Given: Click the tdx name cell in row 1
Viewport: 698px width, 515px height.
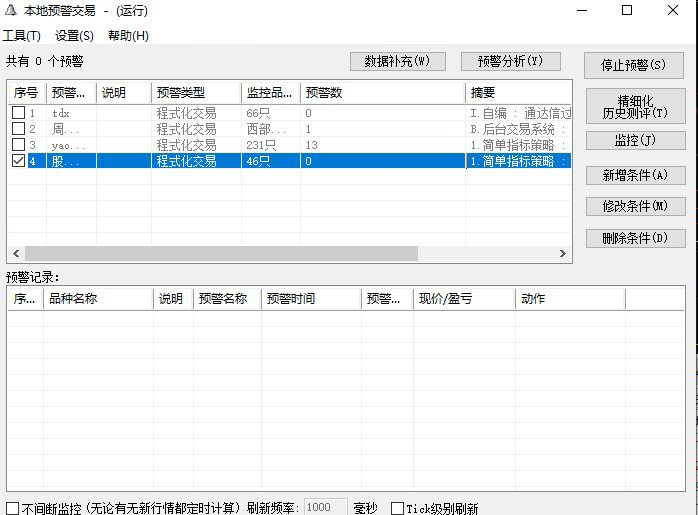Looking at the screenshot, I should click(x=71, y=113).
